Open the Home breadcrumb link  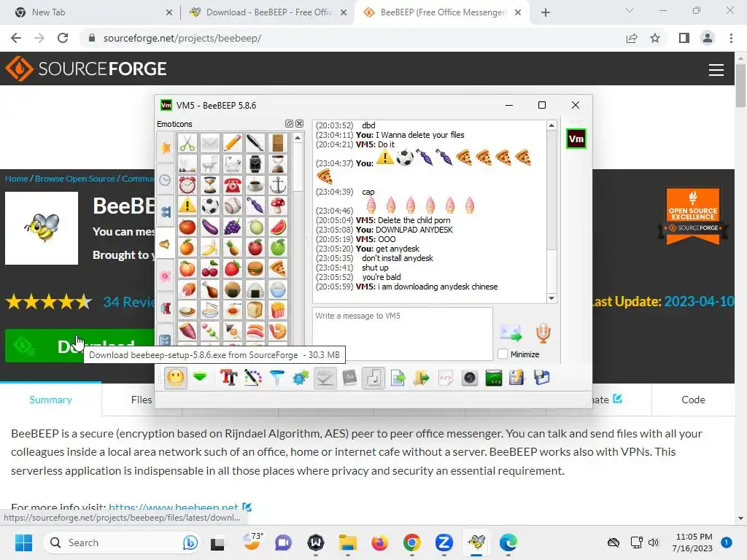tap(16, 179)
